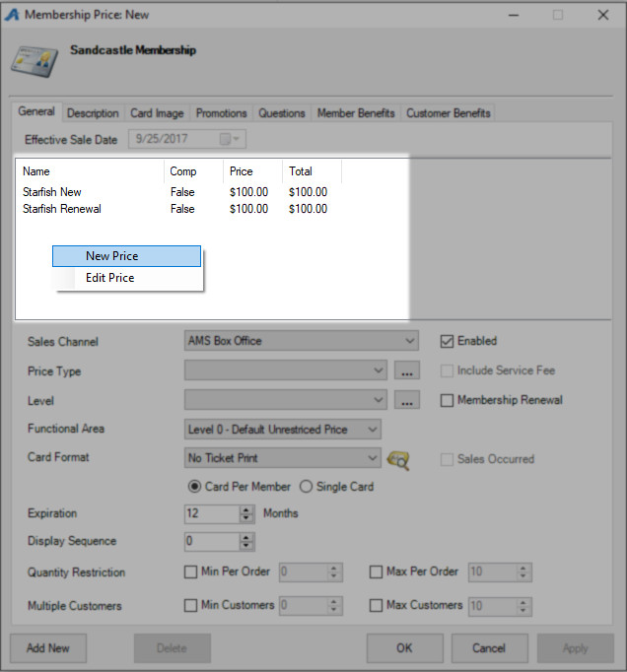Click the membership card image icon
The width and height of the screenshot is (627, 672).
pyautogui.click(x=35, y=62)
